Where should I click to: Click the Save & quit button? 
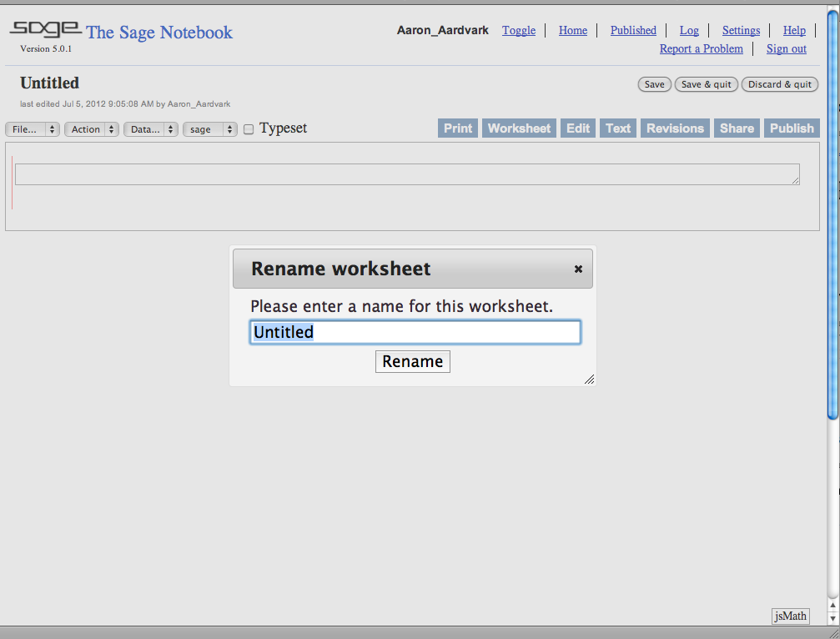pyautogui.click(x=706, y=84)
